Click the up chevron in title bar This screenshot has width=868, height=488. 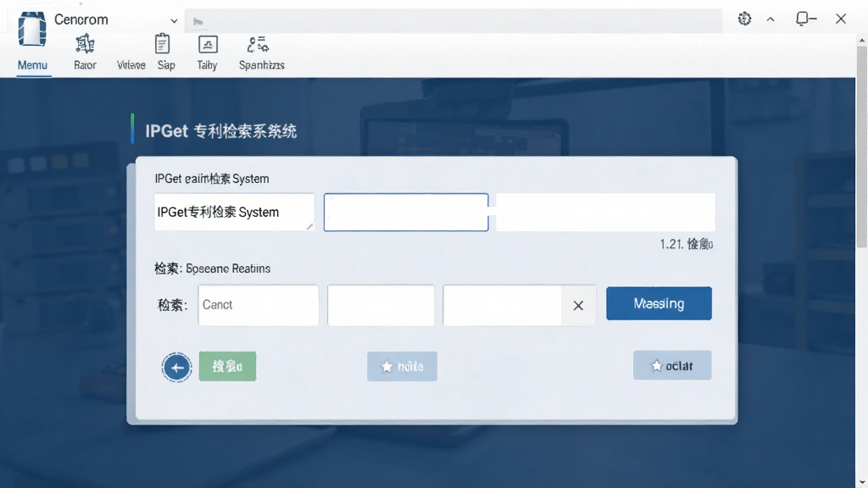[771, 19]
